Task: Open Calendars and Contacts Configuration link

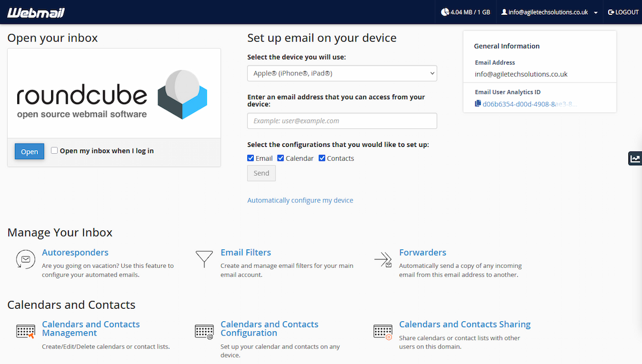Action: [269, 328]
